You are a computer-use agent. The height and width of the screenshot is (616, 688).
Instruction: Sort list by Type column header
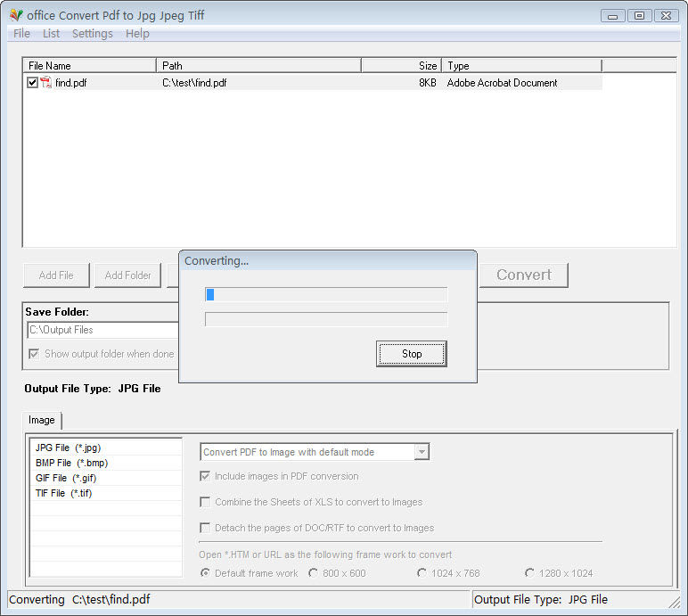521,66
